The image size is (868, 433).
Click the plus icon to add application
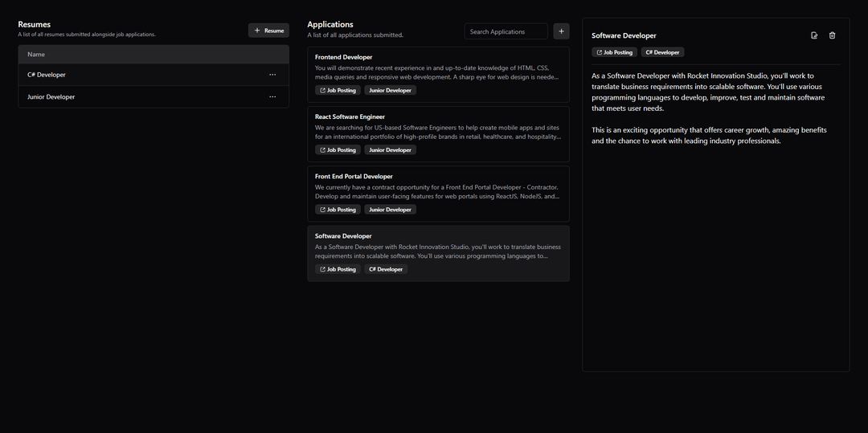click(561, 31)
